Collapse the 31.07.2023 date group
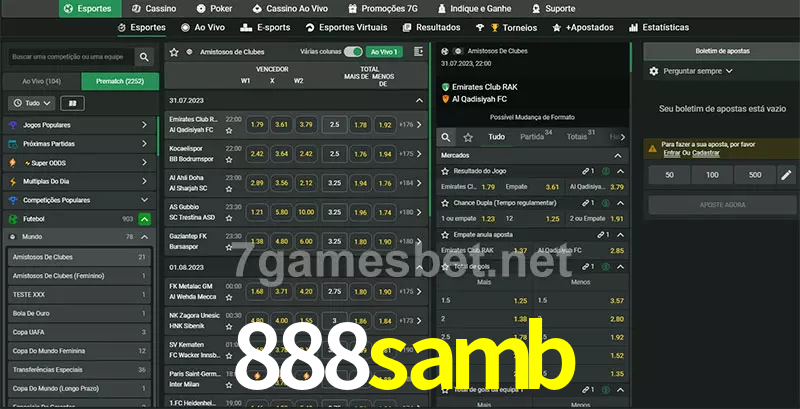 (419, 100)
